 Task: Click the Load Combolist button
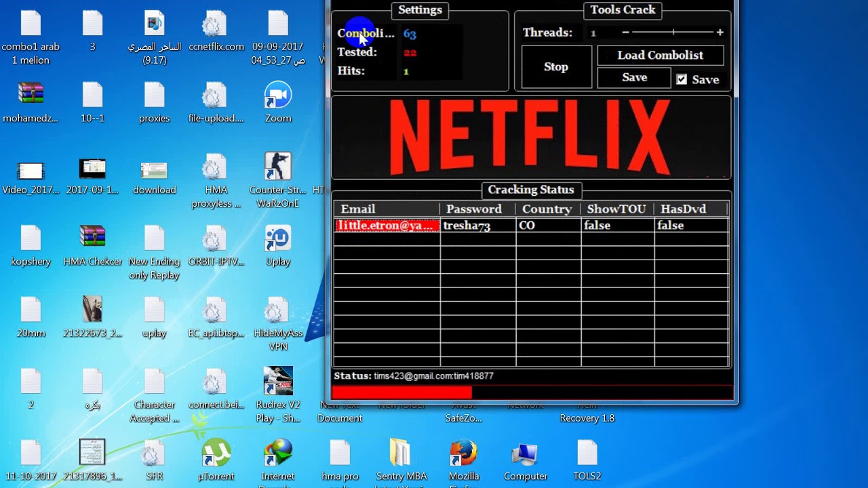(660, 55)
